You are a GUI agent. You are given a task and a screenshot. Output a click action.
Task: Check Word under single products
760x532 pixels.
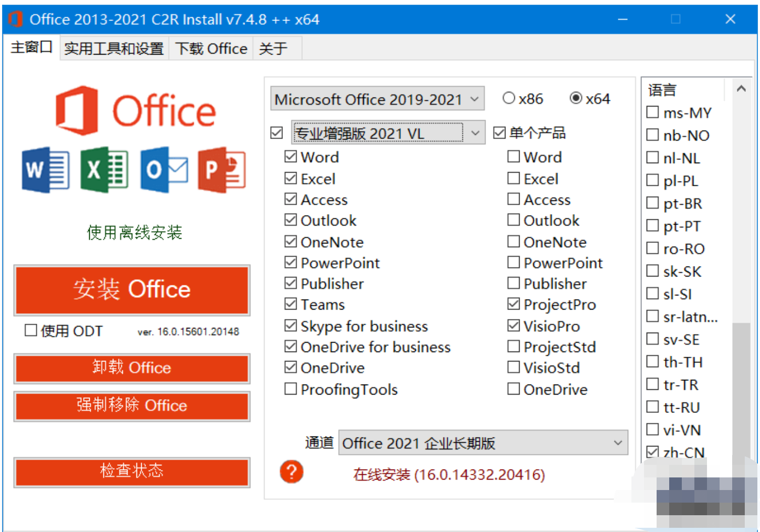pos(513,156)
